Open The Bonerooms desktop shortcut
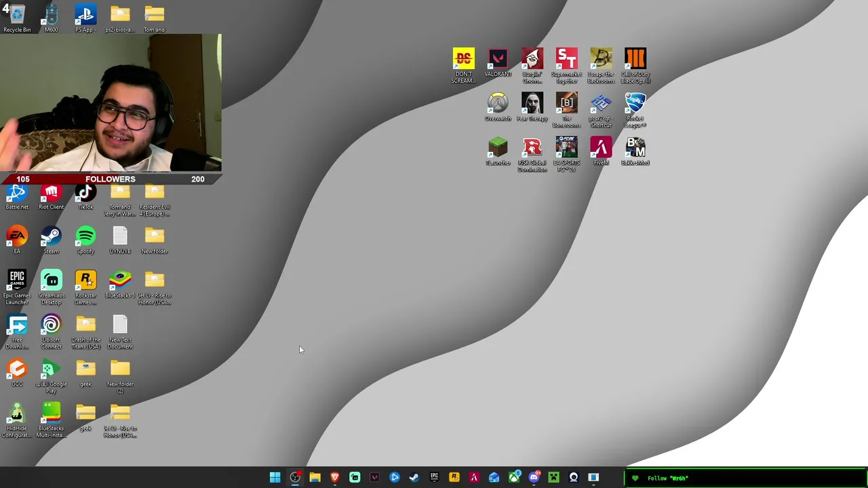Screen dimensions: 868x488 tap(566, 110)
